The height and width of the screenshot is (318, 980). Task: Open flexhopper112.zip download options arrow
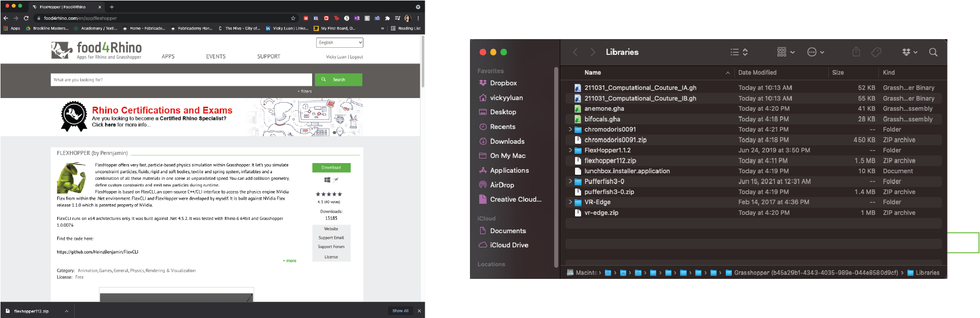66,311
